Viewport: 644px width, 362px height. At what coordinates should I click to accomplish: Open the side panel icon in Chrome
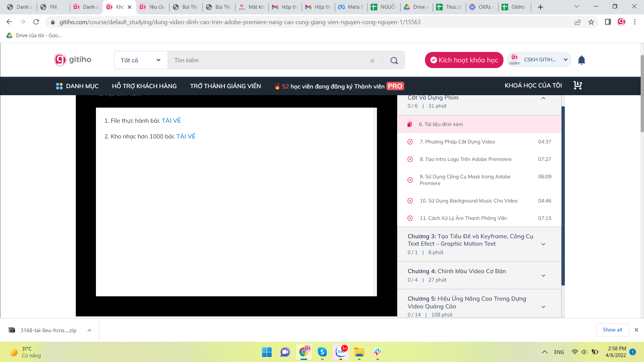click(607, 22)
